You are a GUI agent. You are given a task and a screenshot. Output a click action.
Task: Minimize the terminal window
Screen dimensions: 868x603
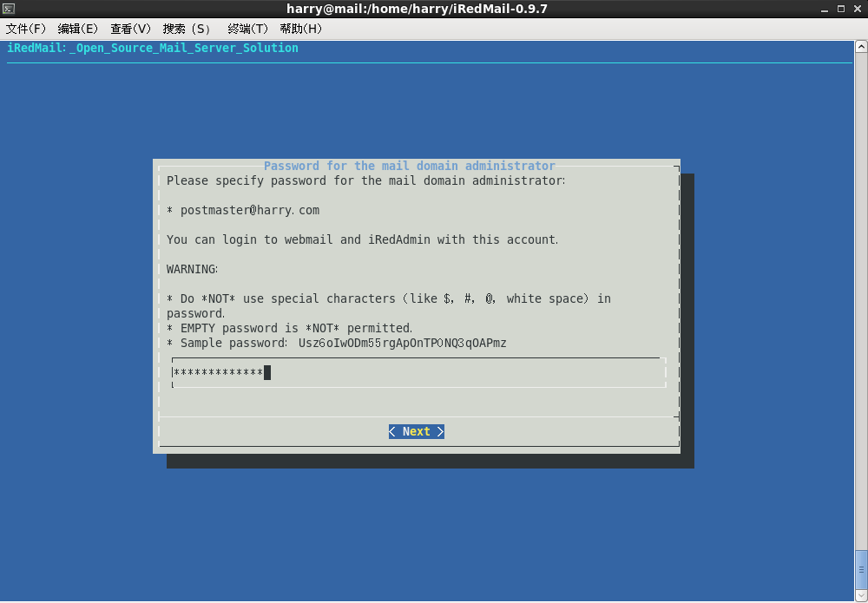pyautogui.click(x=825, y=9)
